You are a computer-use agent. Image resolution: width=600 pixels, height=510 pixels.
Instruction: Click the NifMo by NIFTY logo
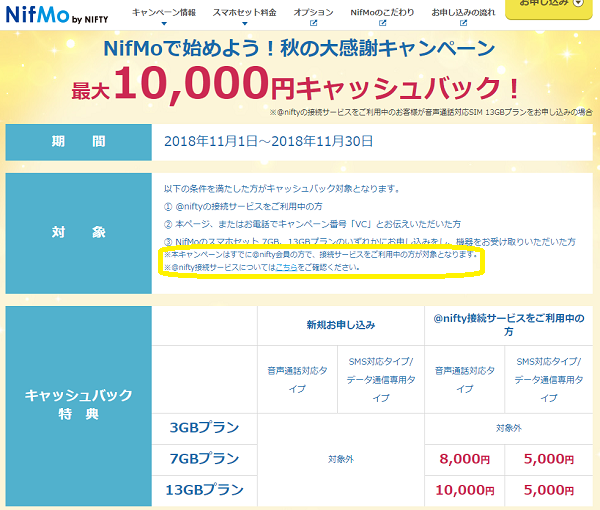(57, 15)
